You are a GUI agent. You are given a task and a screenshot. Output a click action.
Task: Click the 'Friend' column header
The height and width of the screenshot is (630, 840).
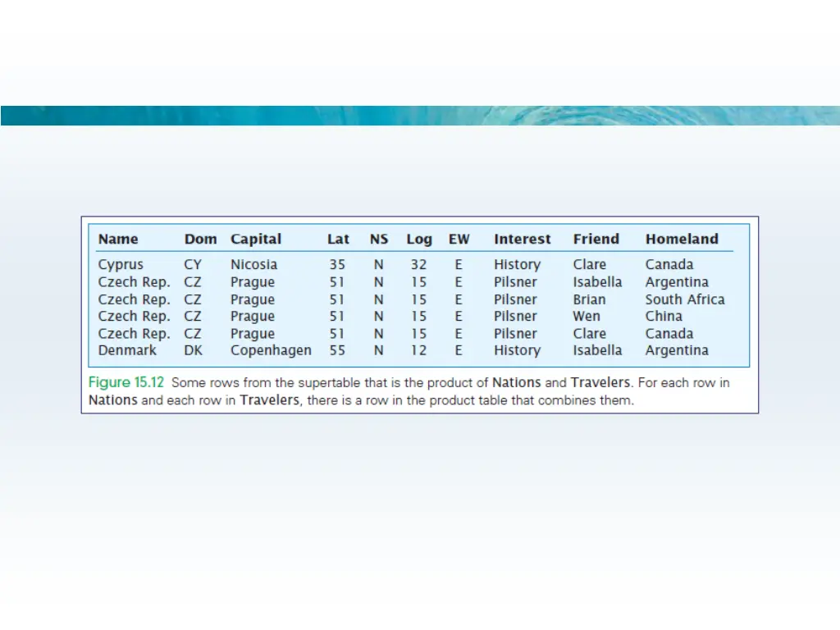coord(596,239)
